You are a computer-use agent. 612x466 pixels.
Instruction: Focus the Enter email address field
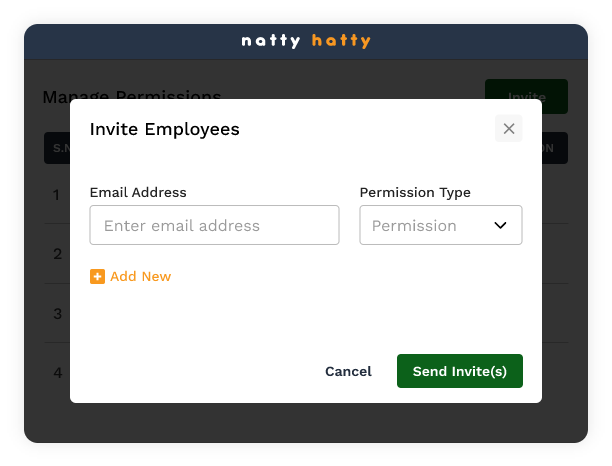click(214, 225)
